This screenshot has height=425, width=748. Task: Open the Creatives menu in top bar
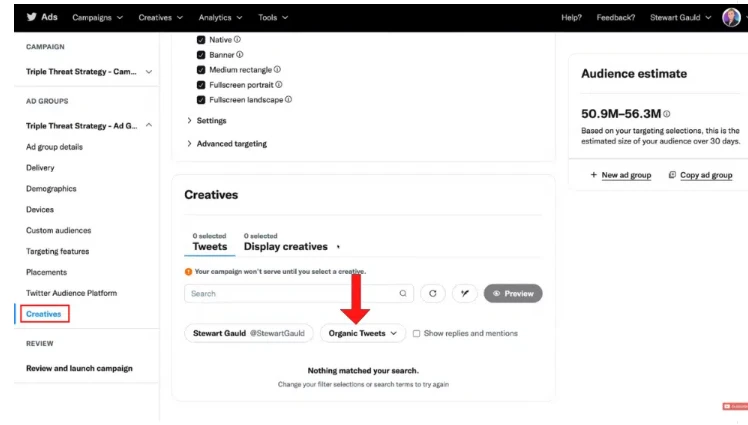[160, 18]
